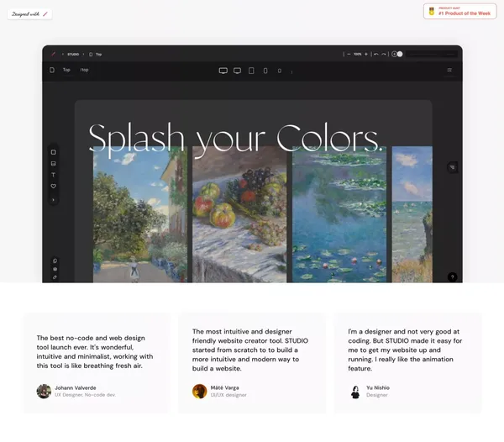Redo the last action
Image resolution: width=504 pixels, height=442 pixels.
384,55
